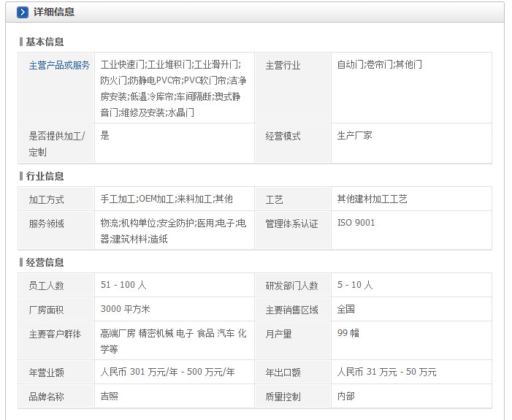Screen dimensions: 512x420
Task: Select the 其他建材加工工艺 value
Action: coord(372,199)
